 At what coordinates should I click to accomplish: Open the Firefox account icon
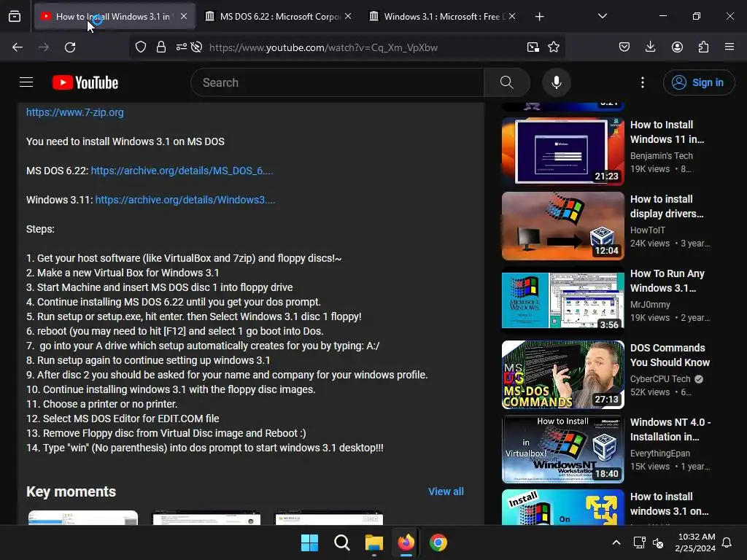coord(677,47)
